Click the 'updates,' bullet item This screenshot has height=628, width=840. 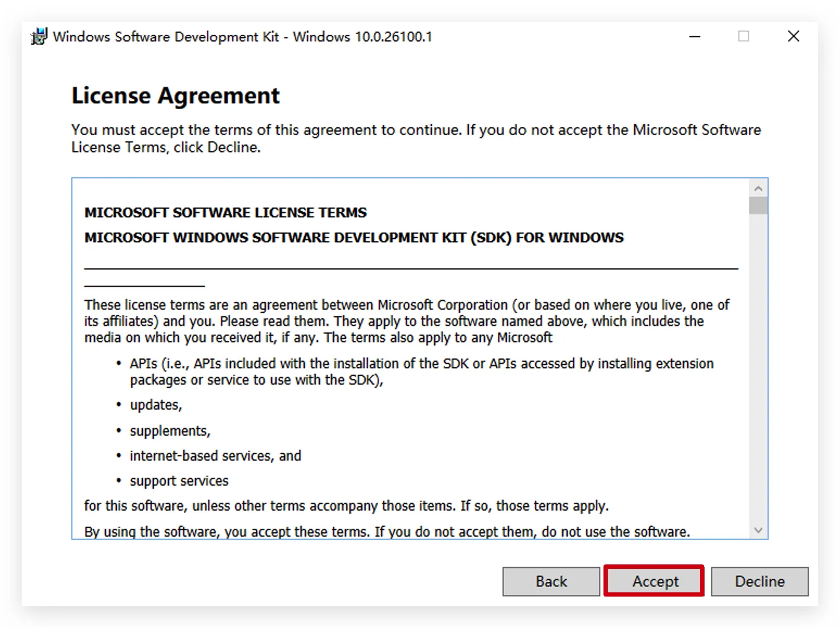click(x=155, y=405)
